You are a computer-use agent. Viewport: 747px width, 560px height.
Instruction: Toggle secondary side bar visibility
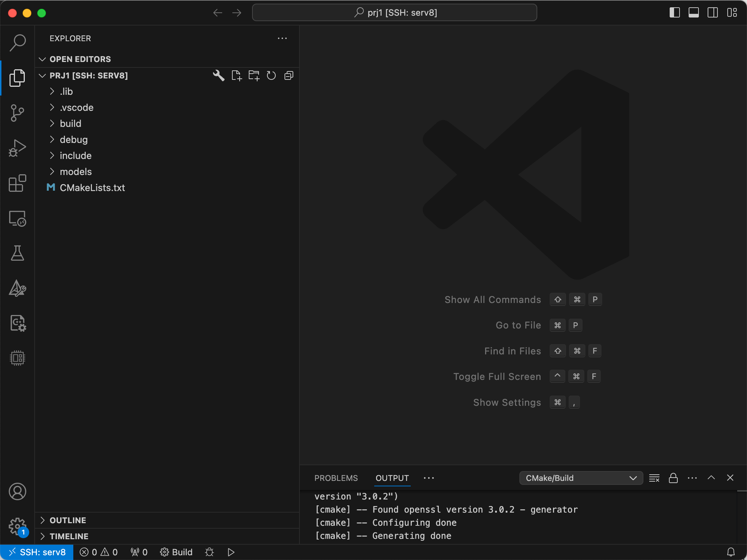(x=713, y=13)
